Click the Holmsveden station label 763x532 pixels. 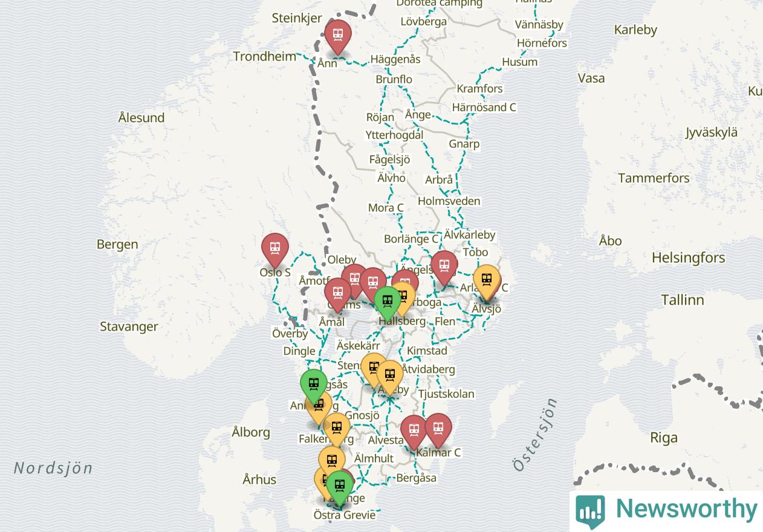click(449, 201)
